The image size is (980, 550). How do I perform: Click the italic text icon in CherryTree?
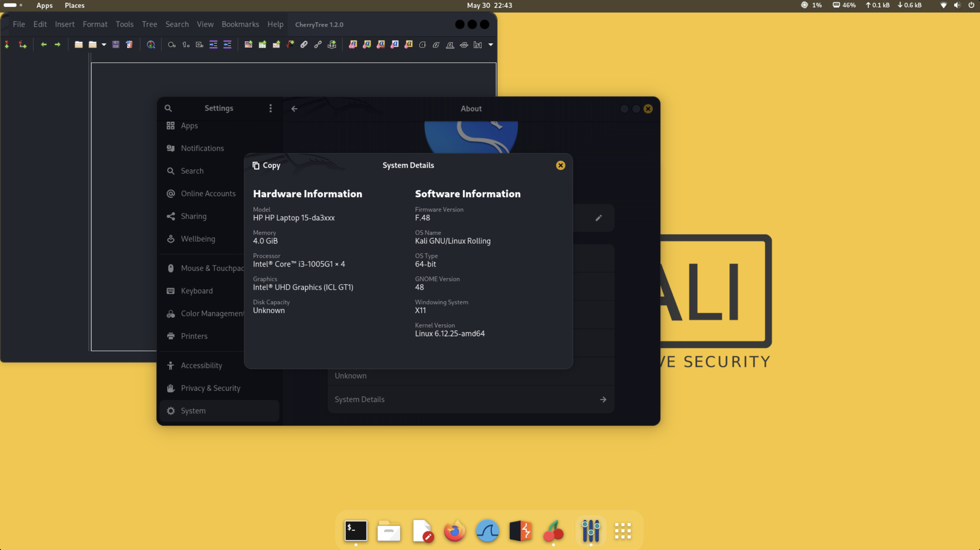(436, 45)
